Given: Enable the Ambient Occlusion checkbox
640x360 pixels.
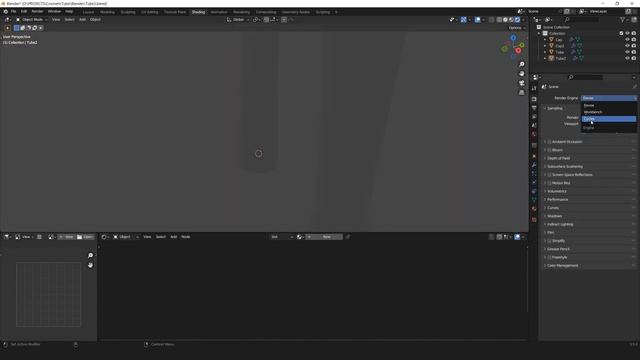Looking at the screenshot, I should click(x=549, y=142).
